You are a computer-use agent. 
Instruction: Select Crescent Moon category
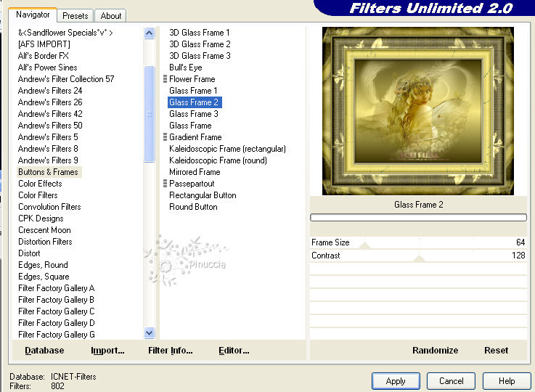45,230
